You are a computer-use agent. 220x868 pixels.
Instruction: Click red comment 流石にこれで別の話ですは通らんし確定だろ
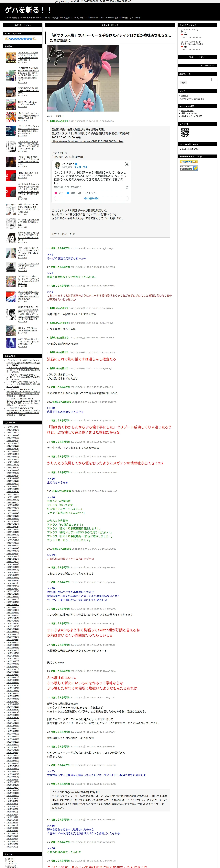pyautogui.click(x=81, y=359)
